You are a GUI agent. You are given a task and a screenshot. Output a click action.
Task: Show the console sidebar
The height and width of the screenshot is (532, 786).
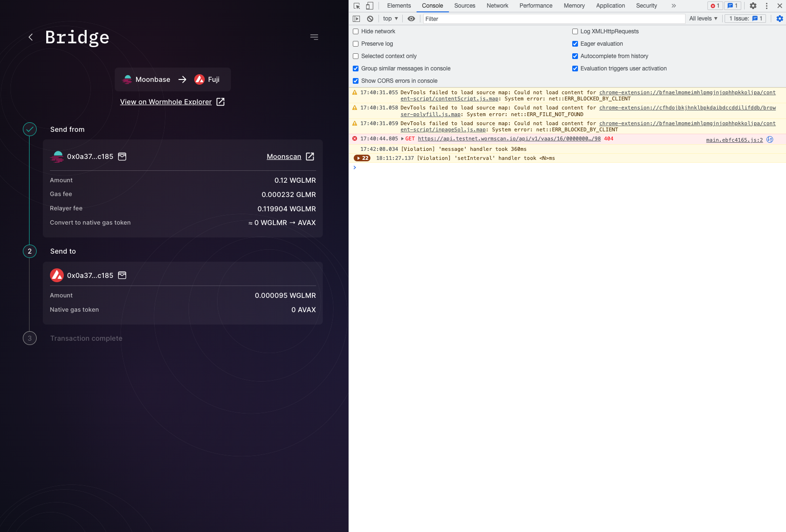(x=356, y=19)
